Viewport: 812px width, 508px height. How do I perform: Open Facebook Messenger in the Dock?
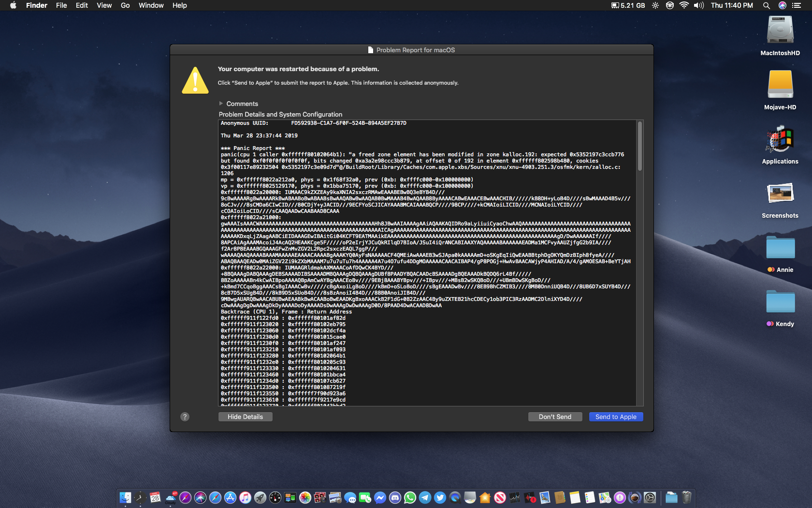tap(380, 497)
